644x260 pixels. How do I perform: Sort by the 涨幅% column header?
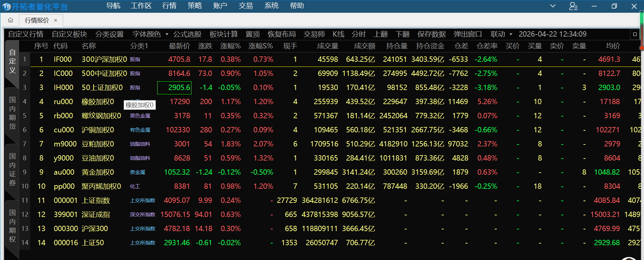point(230,46)
